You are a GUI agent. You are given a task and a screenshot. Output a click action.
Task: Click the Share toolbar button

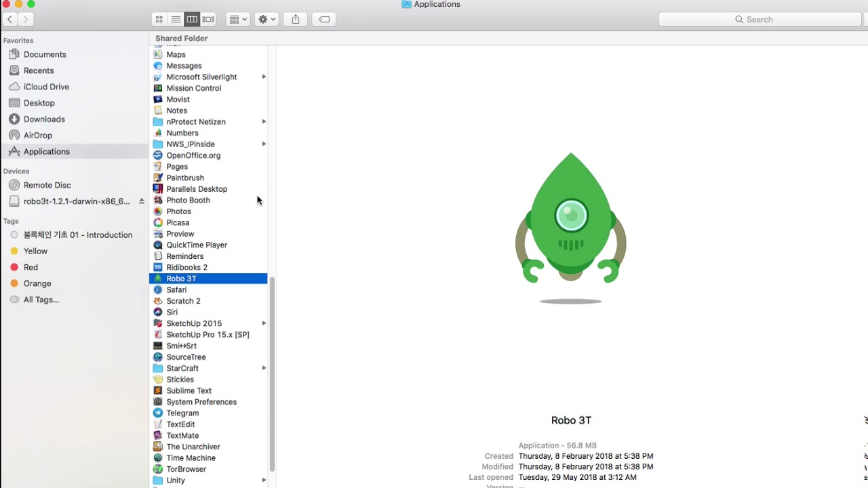(x=296, y=20)
